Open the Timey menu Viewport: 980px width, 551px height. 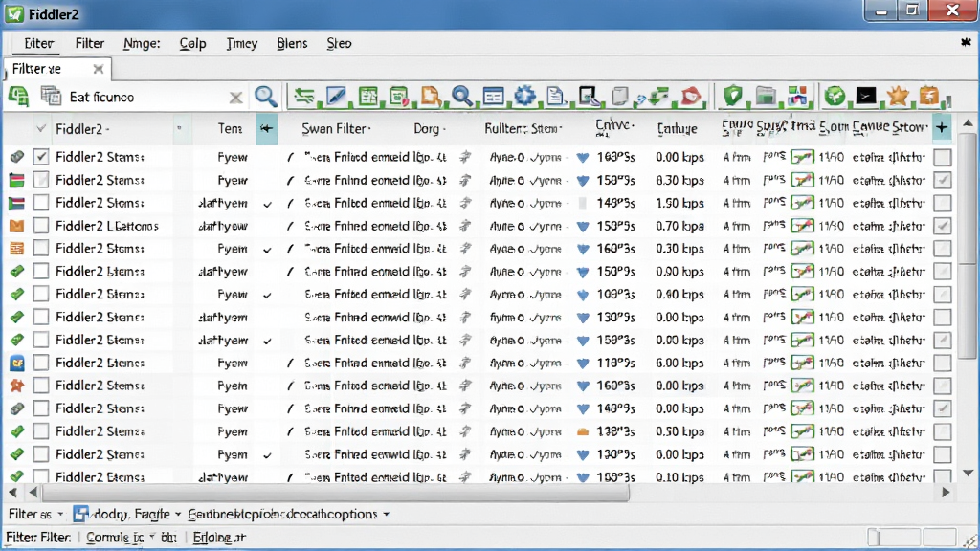(x=242, y=43)
